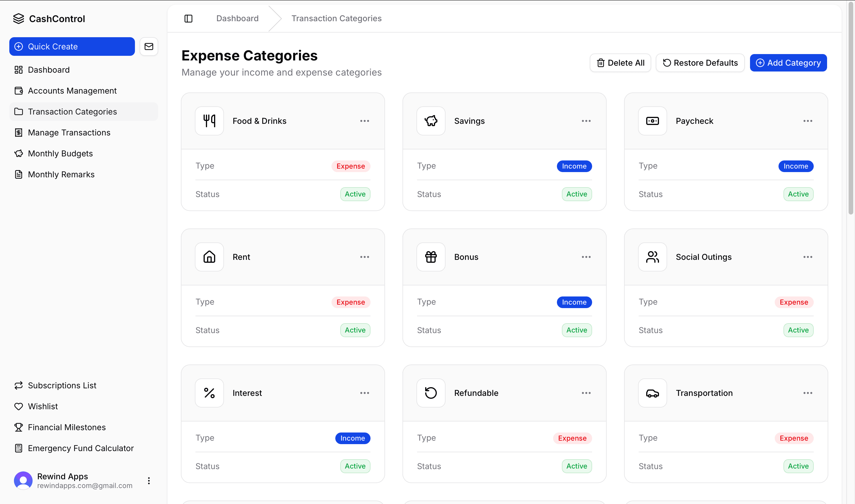
Task: Open Emergency Fund Calculator page
Action: 81,448
